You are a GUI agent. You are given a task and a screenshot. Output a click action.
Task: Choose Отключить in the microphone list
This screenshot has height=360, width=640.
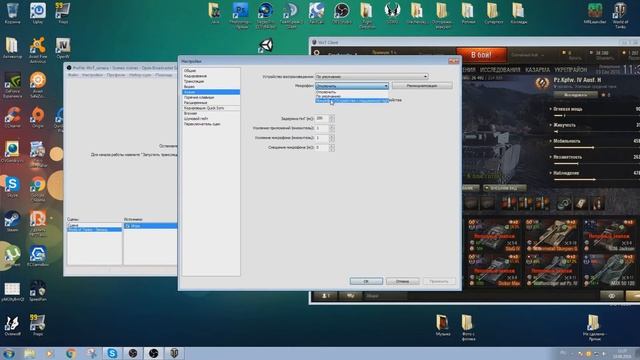tap(351, 92)
